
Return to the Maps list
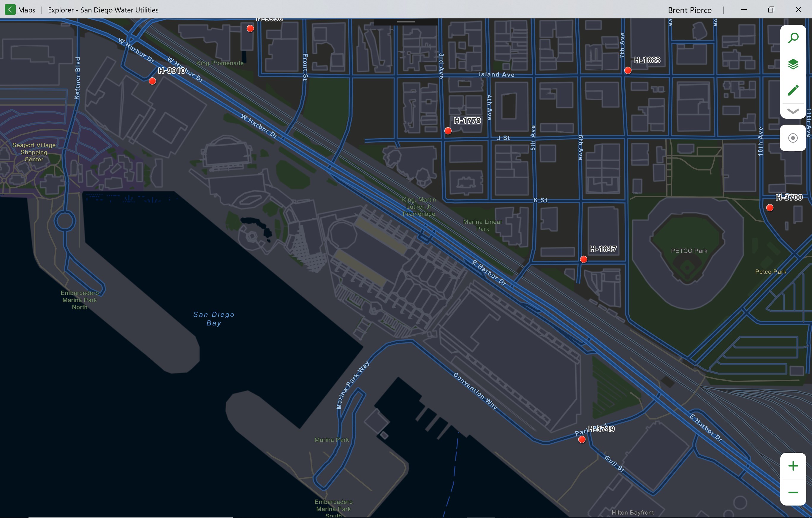(x=27, y=10)
